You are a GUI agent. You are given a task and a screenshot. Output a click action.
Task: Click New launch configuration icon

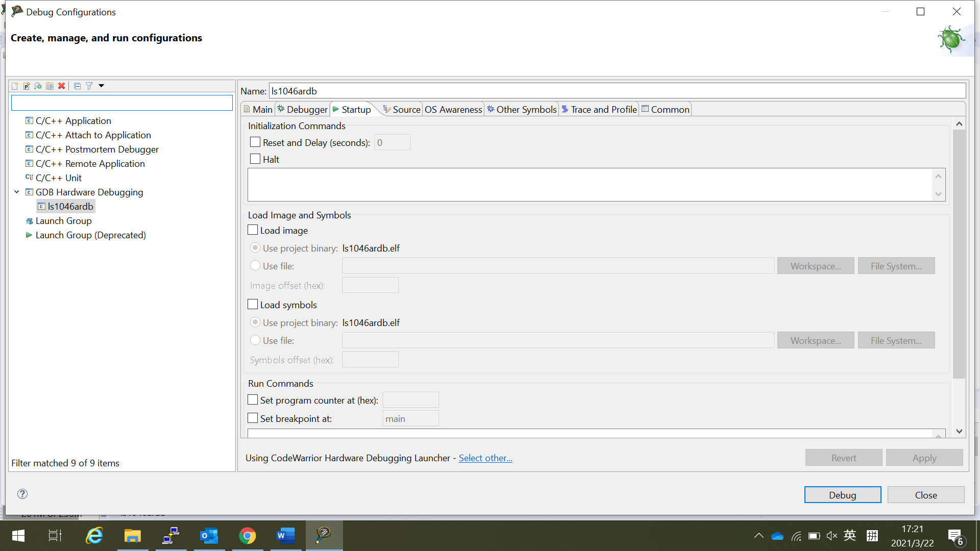[x=15, y=86]
